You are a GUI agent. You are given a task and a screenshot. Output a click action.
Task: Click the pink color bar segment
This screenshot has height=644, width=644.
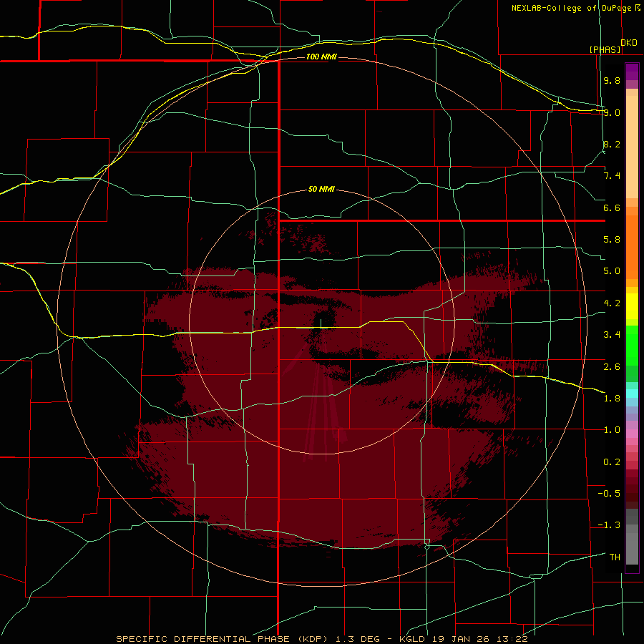pos(632,434)
